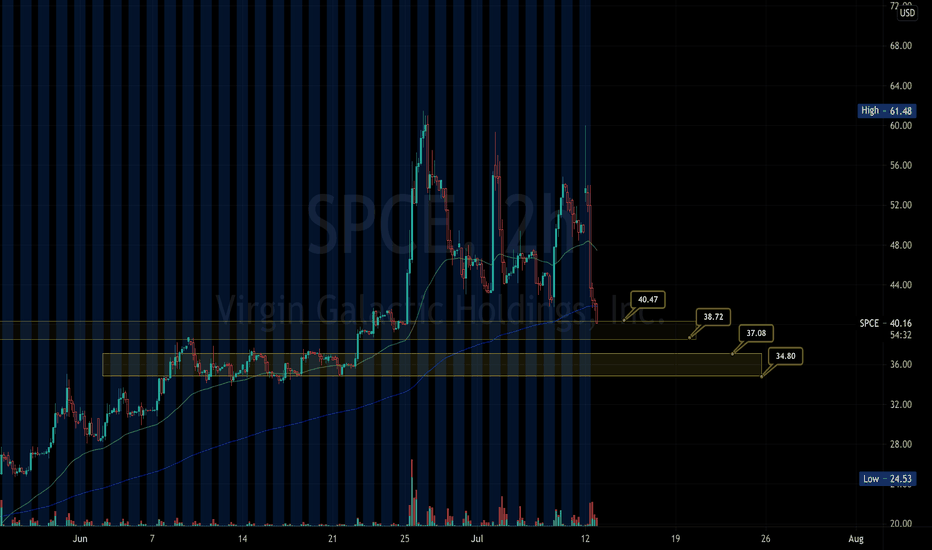
Task: Select the 34.80 price callout
Action: pyautogui.click(x=785, y=356)
